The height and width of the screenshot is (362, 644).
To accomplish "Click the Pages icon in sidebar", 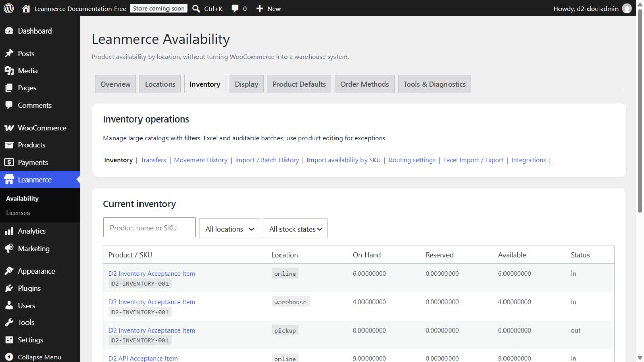I will (x=9, y=88).
